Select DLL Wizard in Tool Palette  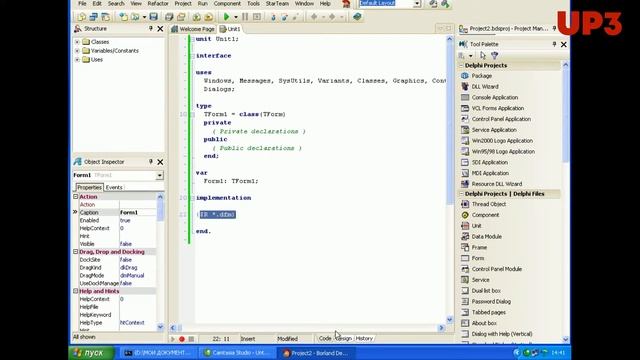(x=485, y=87)
